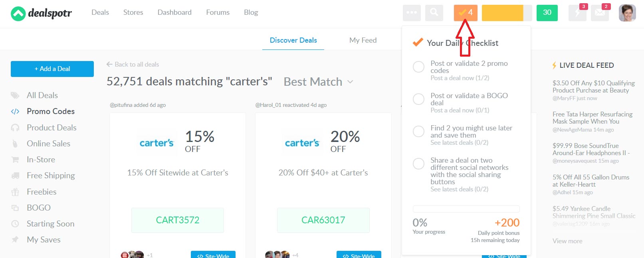This screenshot has height=258, width=644.
Task: Select Free Shipping in the sidebar
Action: (51, 175)
